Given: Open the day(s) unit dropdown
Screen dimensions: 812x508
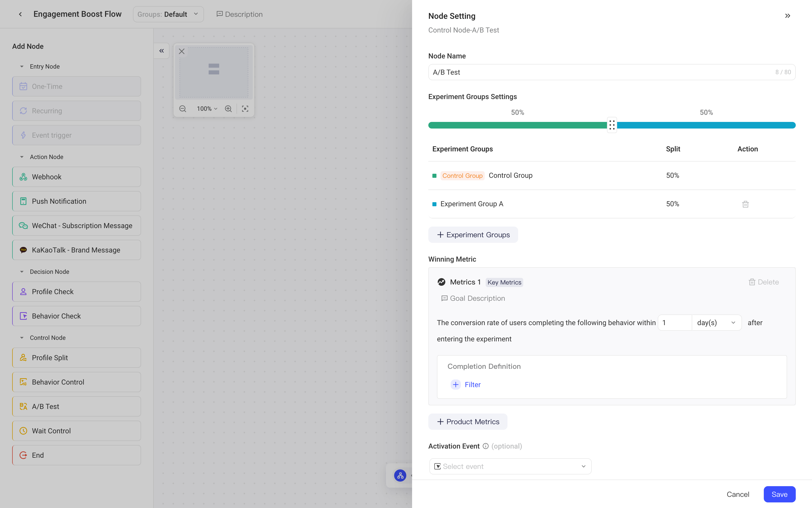Looking at the screenshot, I should pyautogui.click(x=716, y=323).
